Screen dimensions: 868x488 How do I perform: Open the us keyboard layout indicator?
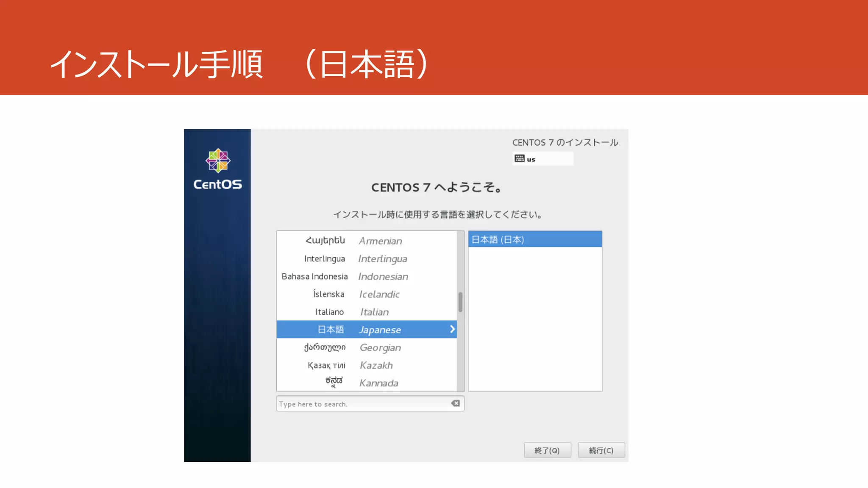542,159
